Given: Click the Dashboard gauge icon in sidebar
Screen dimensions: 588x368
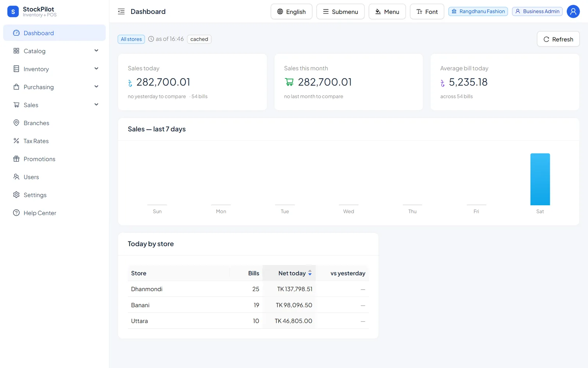Looking at the screenshot, I should [x=16, y=33].
